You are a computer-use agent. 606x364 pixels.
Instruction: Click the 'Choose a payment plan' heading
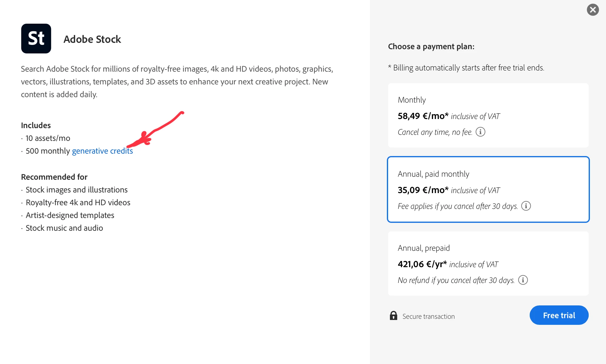click(431, 46)
